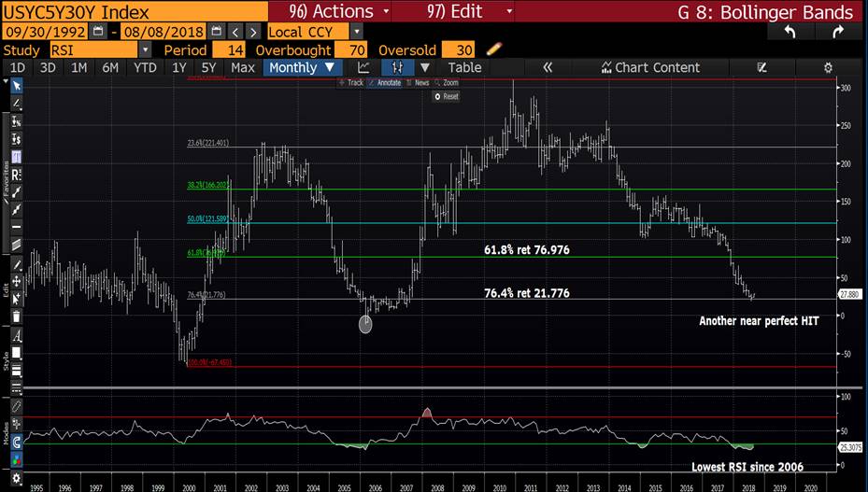The height and width of the screenshot is (492, 868).
Task: Toggle Zoom mode on the chart
Action: pos(447,82)
